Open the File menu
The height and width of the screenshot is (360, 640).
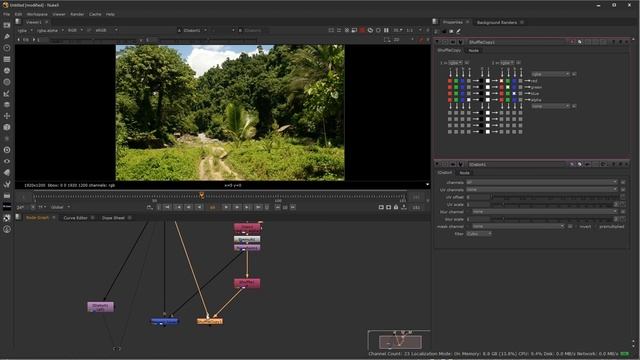point(7,14)
